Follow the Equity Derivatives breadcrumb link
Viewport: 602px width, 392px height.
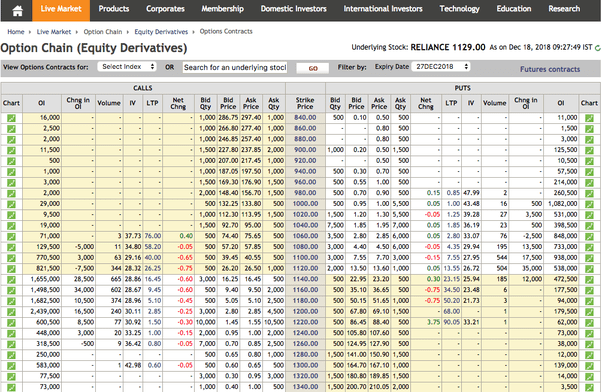point(161,32)
